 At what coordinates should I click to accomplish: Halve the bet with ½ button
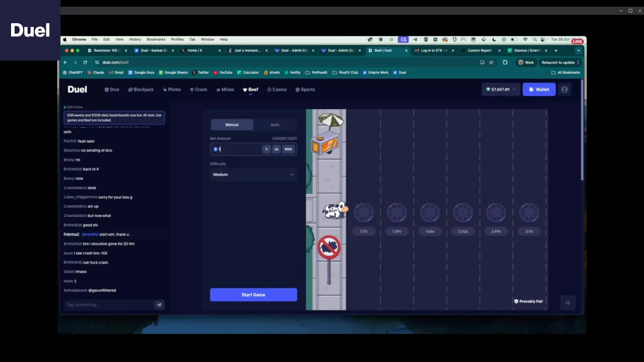(267, 149)
